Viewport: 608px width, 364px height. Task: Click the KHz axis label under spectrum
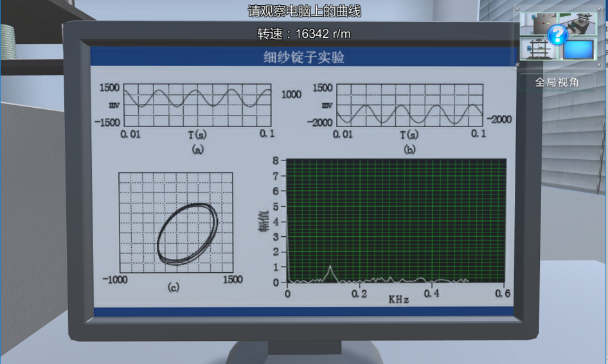point(398,300)
